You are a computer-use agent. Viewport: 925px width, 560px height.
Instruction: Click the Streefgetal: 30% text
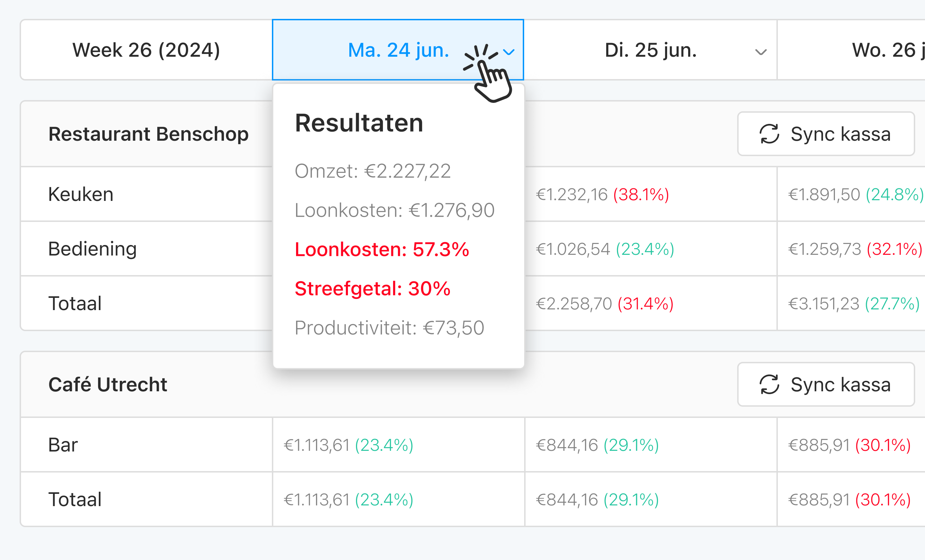coord(372,288)
